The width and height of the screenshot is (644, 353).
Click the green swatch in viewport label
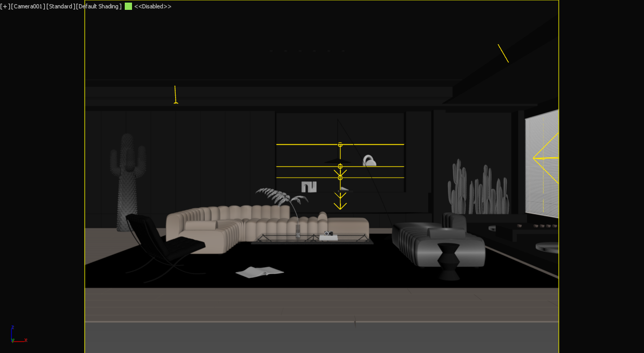click(x=128, y=7)
